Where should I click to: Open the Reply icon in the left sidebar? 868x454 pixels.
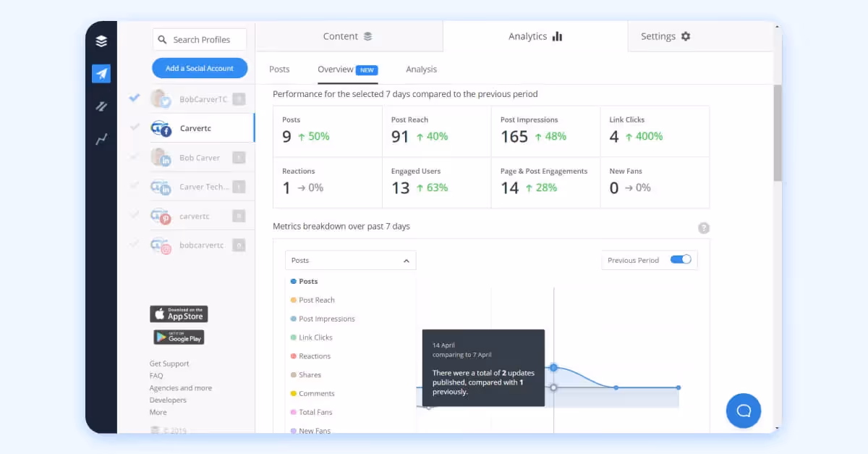[x=101, y=106]
